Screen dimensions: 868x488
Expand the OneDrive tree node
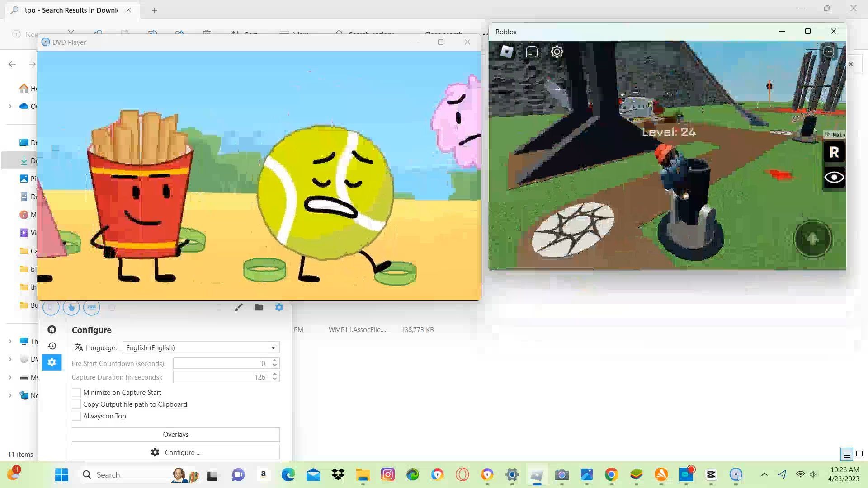[x=10, y=106]
